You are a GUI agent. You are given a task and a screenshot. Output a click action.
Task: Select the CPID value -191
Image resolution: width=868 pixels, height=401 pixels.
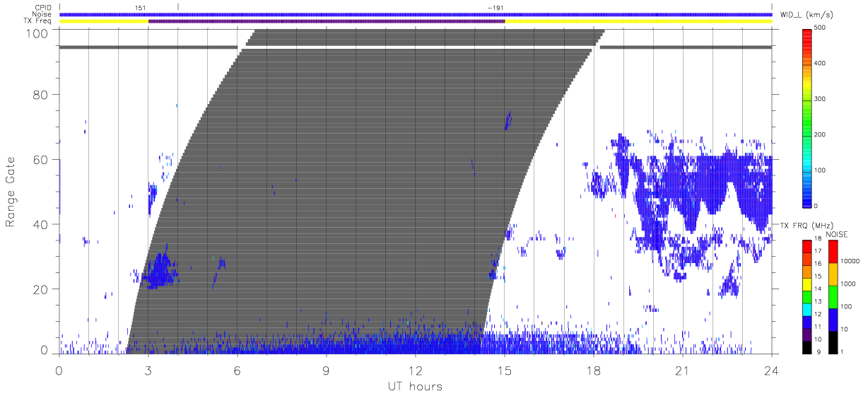pos(495,8)
